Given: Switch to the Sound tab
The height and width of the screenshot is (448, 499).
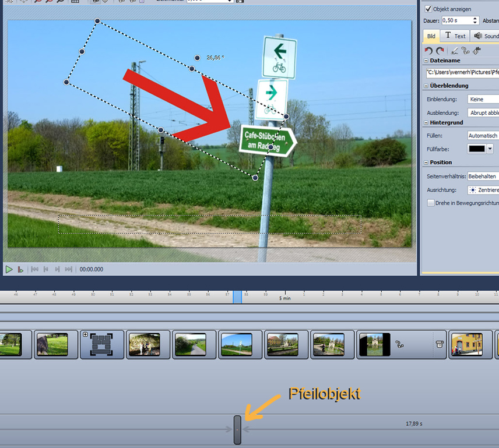Looking at the screenshot, I should pyautogui.click(x=485, y=36).
